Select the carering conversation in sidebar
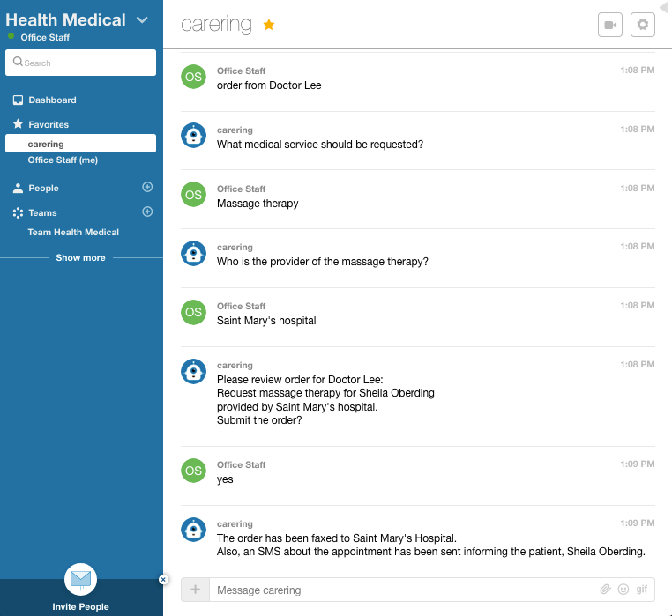Image resolution: width=672 pixels, height=616 pixels. 80,144
